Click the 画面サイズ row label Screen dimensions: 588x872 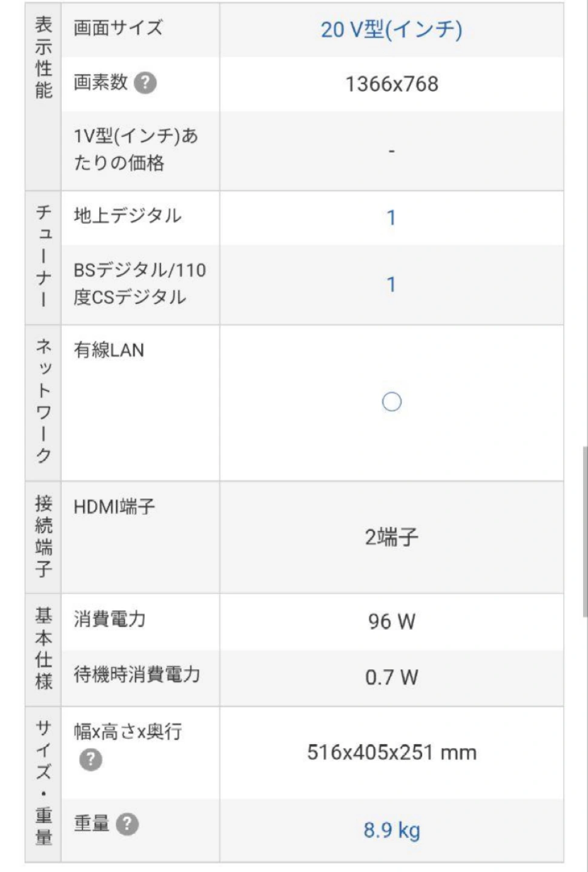tap(118, 27)
